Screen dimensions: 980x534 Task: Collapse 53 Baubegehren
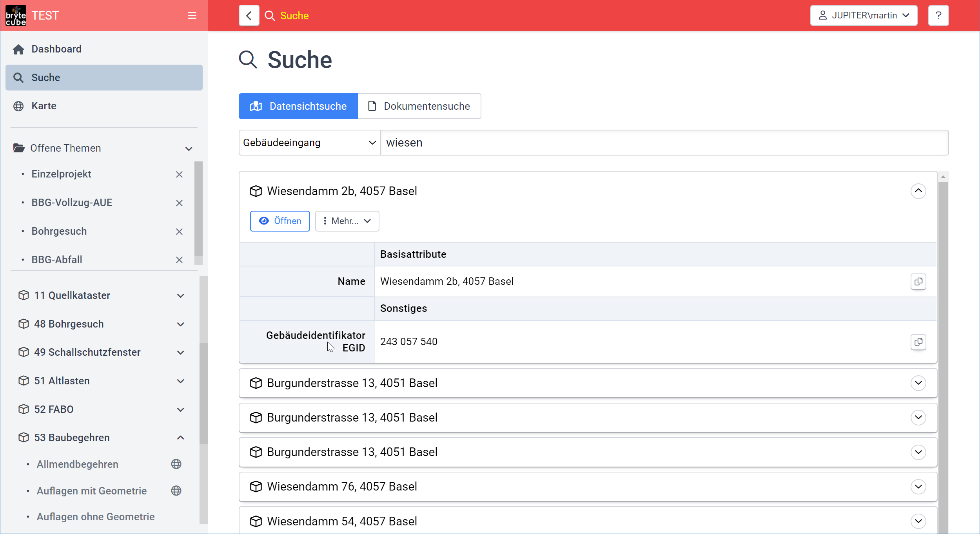(x=180, y=438)
